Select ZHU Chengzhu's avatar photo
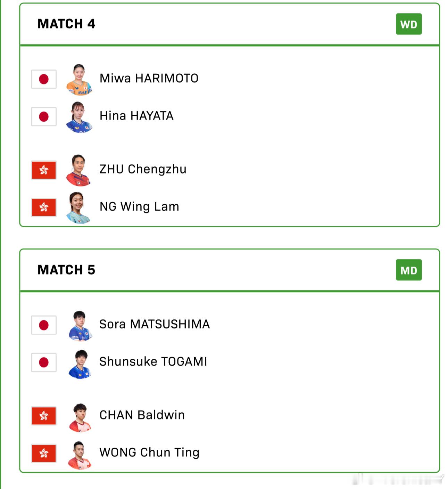Image resolution: width=448 pixels, height=489 pixels. coord(79,170)
